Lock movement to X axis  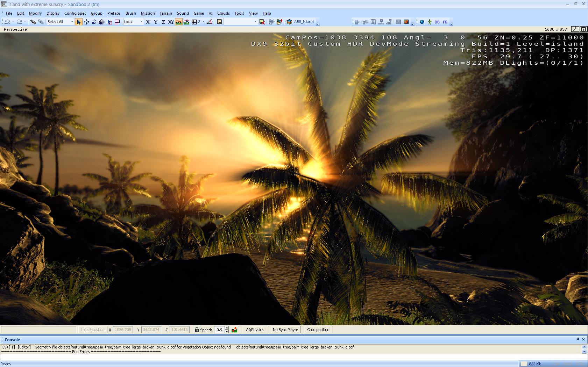coord(148,22)
